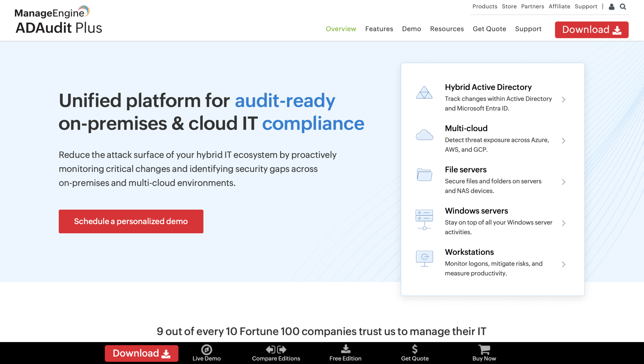Expand the Multi-cloud chevron arrow

pos(563,141)
